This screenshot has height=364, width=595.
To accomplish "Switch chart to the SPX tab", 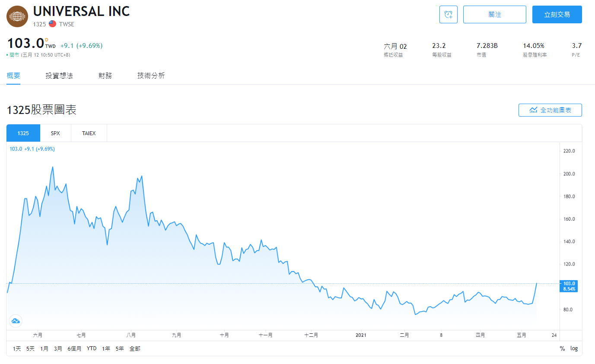I will click(55, 133).
